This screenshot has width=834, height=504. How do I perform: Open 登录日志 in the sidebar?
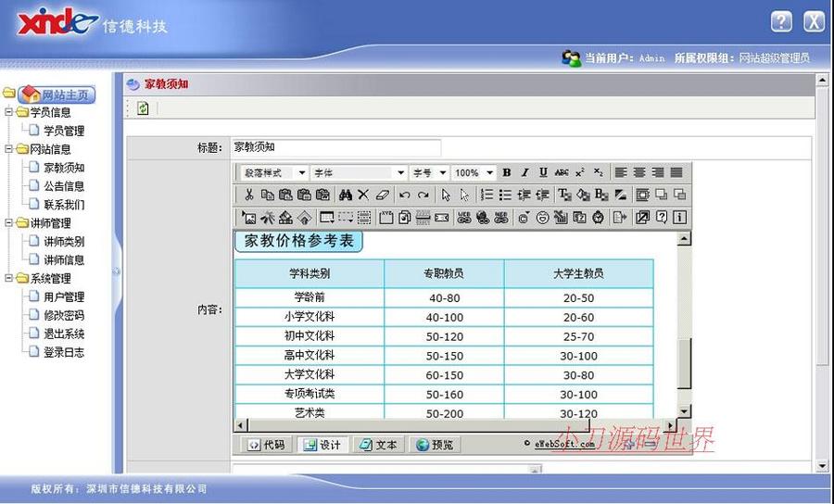64,352
